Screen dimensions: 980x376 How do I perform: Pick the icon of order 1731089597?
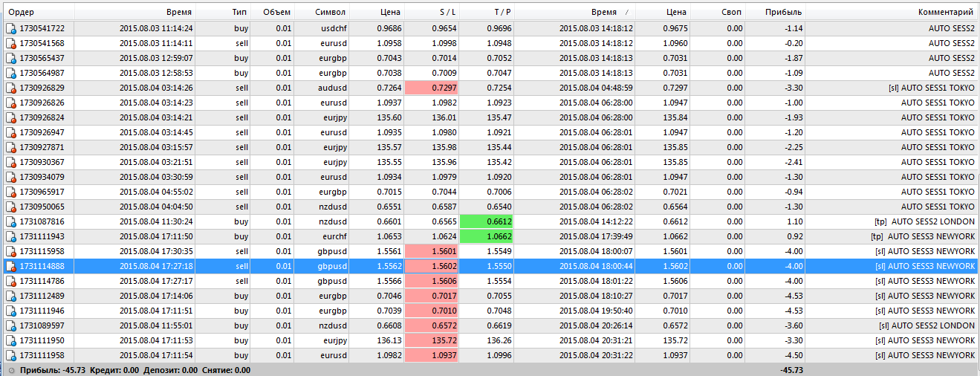point(11,325)
